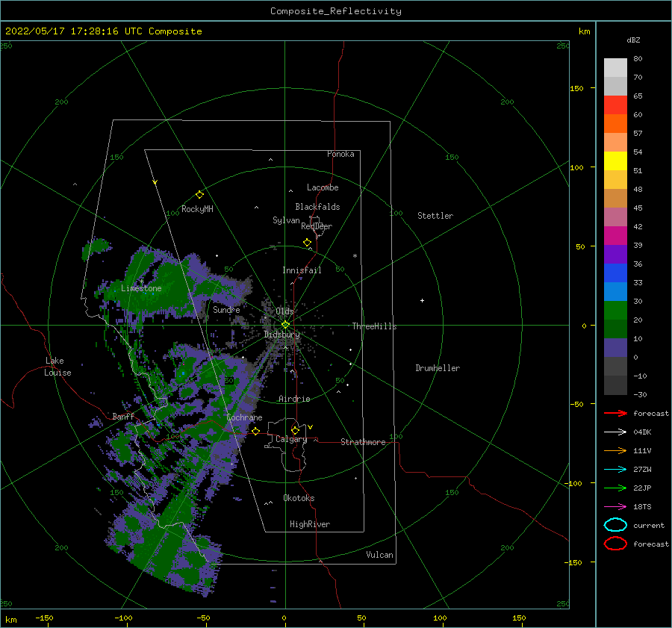672x628 pixels.
Task: Click the yellow 100 tick on right axis
Action: 576,167
